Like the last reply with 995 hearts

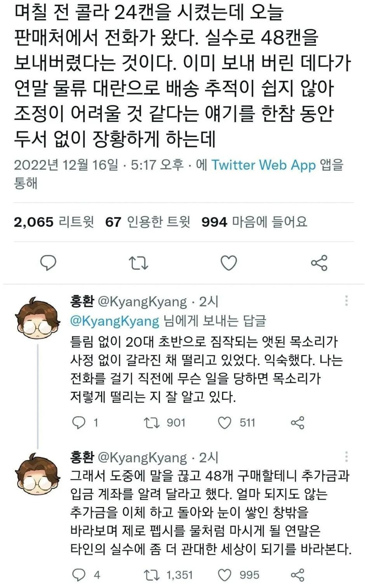click(224, 575)
